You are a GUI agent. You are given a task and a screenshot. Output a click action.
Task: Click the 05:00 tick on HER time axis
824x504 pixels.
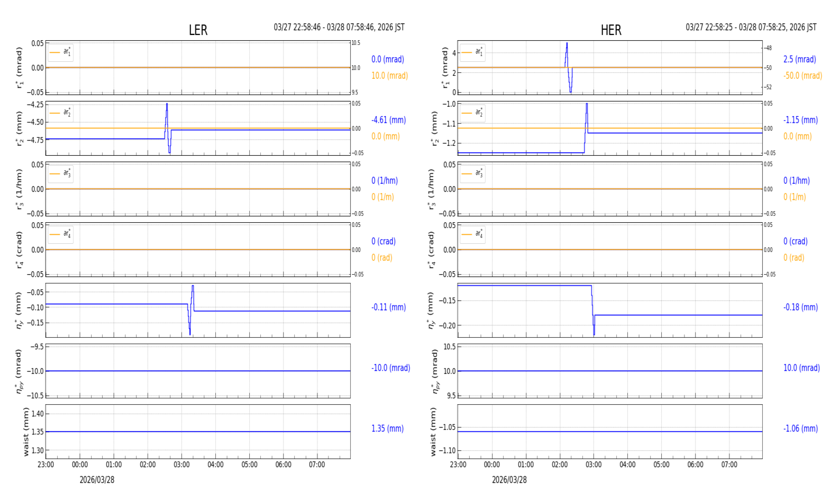661,465
